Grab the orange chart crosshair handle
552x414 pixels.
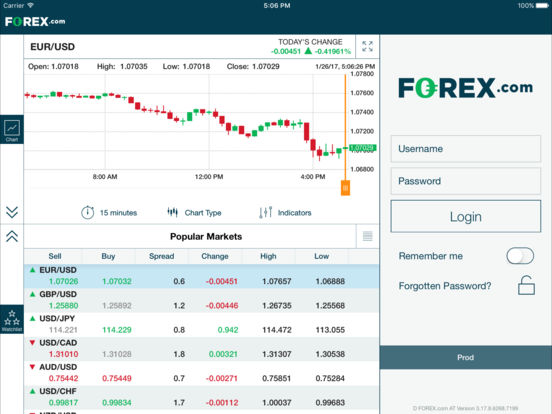345,188
